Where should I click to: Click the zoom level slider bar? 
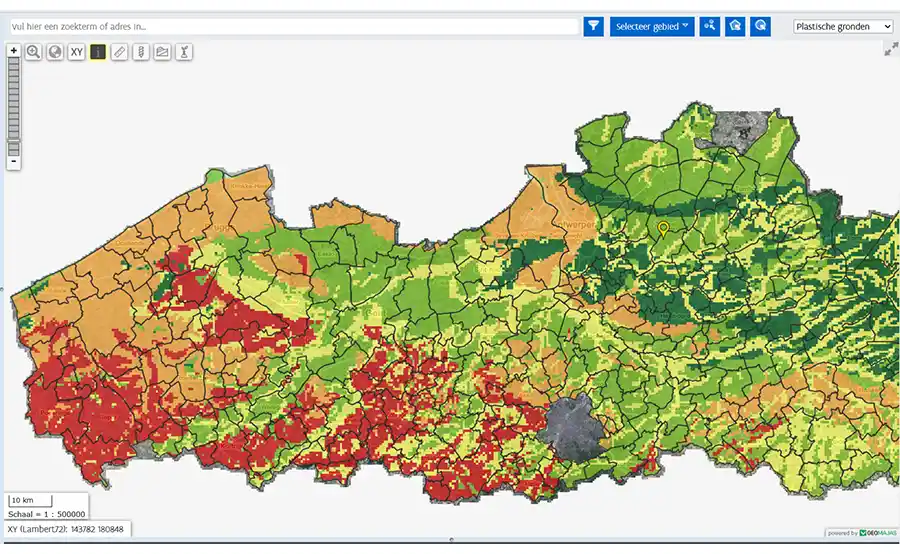(x=13, y=100)
